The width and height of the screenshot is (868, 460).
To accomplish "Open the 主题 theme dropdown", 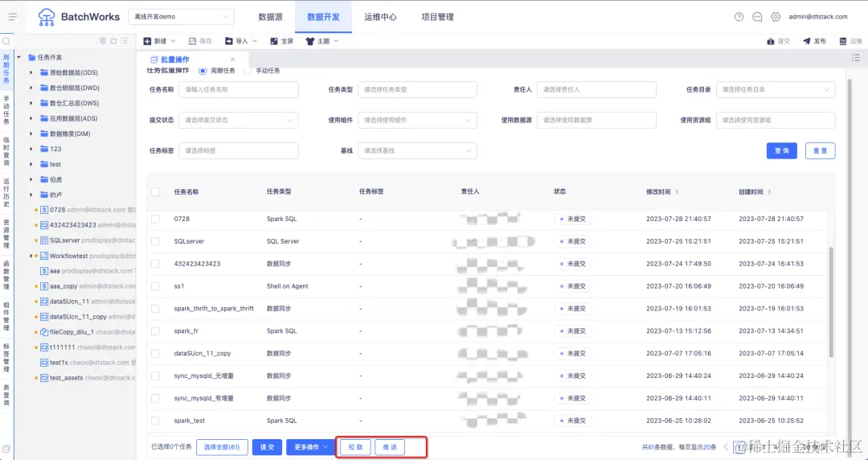I will tap(322, 41).
